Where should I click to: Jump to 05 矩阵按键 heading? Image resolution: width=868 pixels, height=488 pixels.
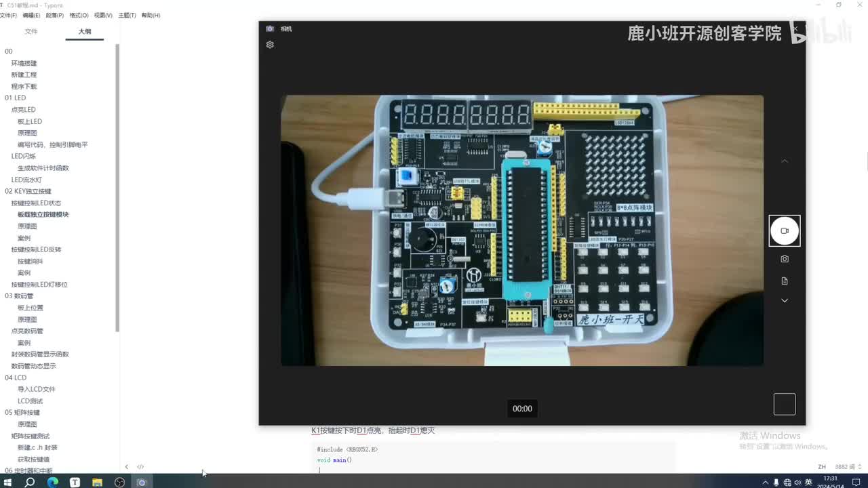point(22,412)
